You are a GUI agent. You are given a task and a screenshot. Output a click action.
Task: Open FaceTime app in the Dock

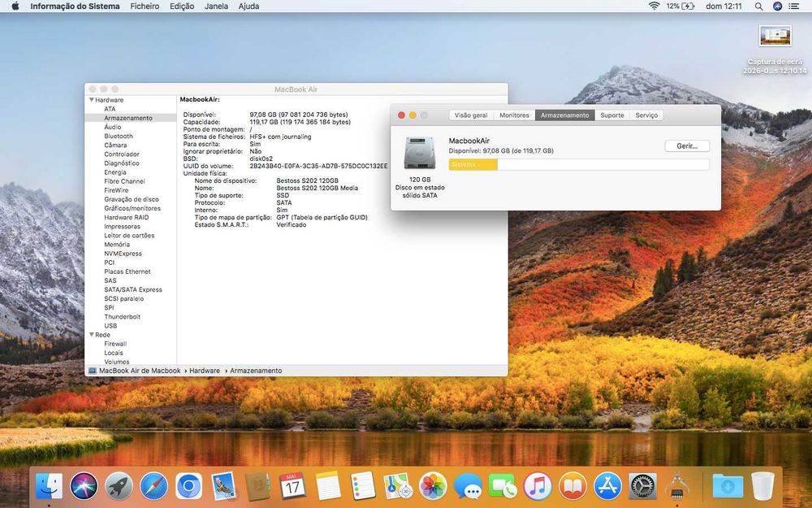[503, 487]
